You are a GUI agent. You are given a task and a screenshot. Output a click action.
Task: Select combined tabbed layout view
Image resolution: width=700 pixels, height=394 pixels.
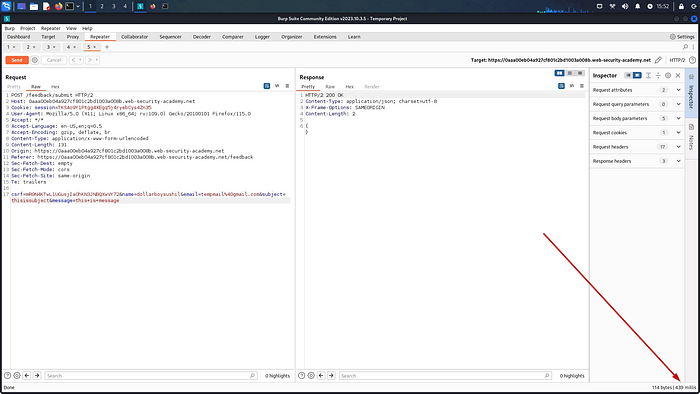coord(580,73)
